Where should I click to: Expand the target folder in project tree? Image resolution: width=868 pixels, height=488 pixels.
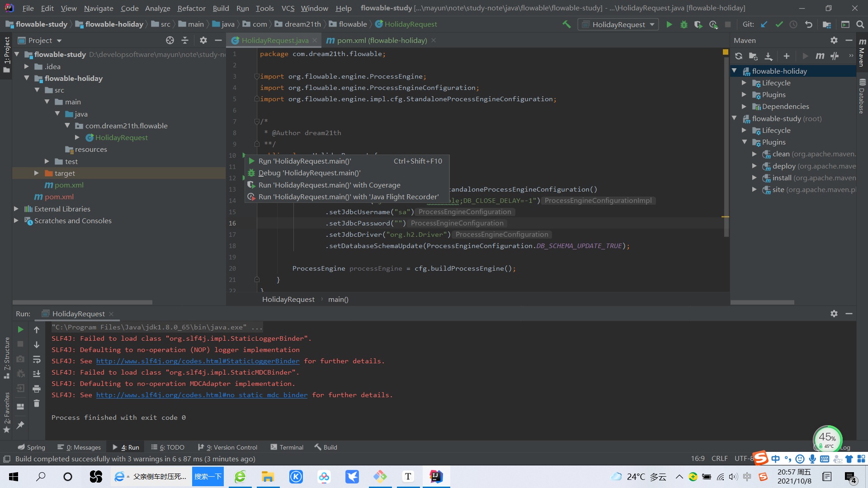pyautogui.click(x=37, y=173)
